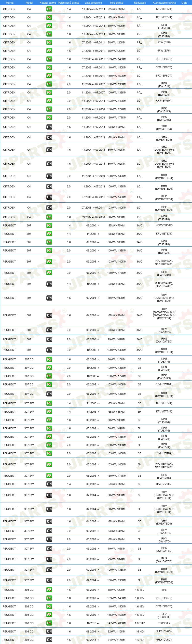The image size is (192, 644).
Task: Select the '10.2010 ->' production date cell
Action: pyautogui.click(x=93, y=623)
